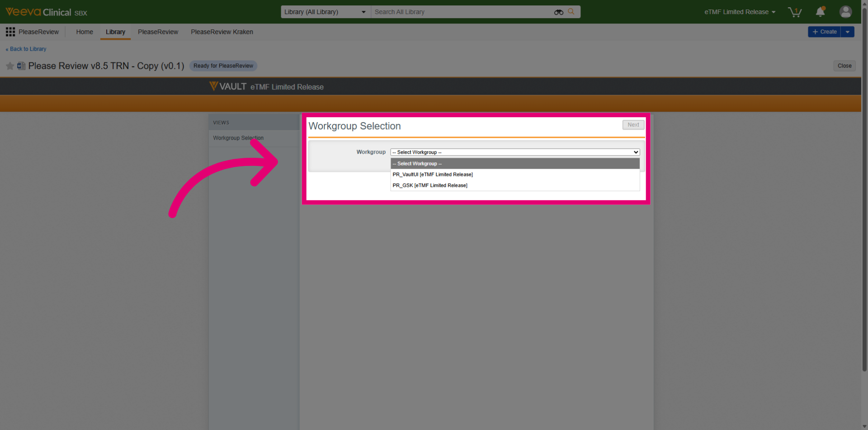Choose the placeholder Select Workgroup option
The height and width of the screenshot is (430, 868).
(x=515, y=164)
